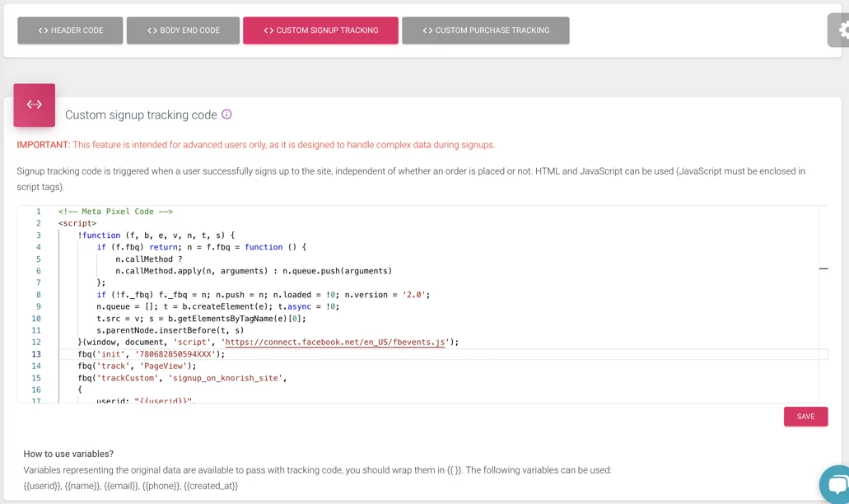Click the opening script tag on line 2

point(77,223)
